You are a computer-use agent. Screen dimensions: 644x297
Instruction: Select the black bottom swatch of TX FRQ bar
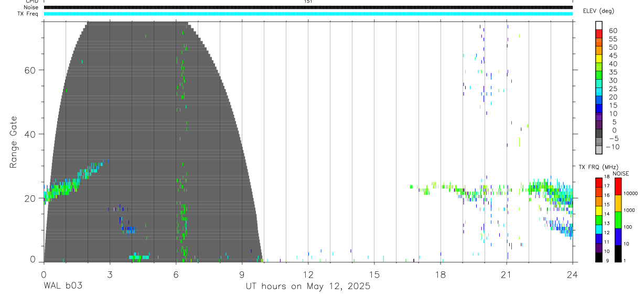[599, 257]
